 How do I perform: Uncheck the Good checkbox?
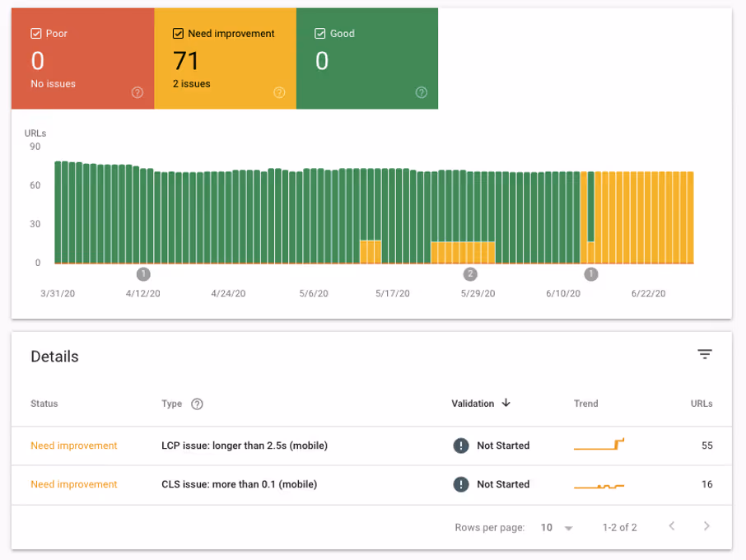pyautogui.click(x=319, y=33)
